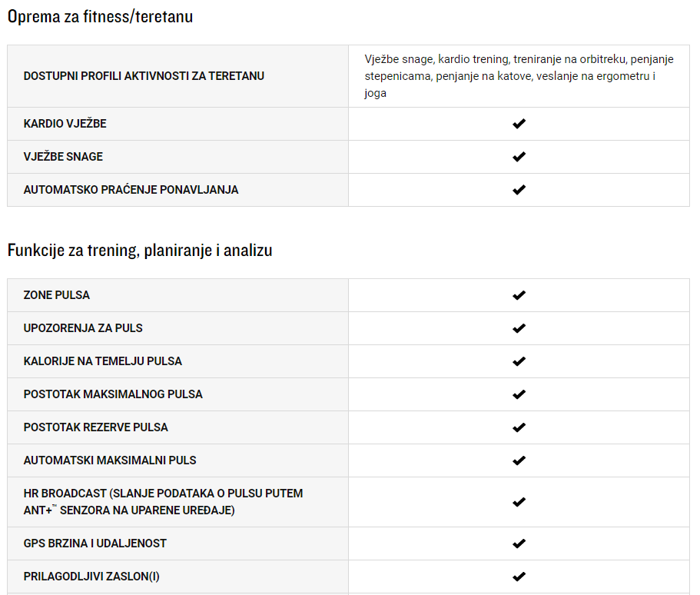Click the checkmark next to Kardio vježbe

pyautogui.click(x=519, y=124)
